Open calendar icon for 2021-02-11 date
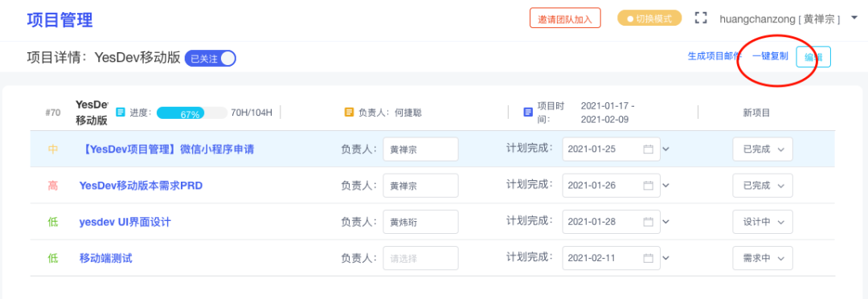868x299 pixels. point(649,258)
